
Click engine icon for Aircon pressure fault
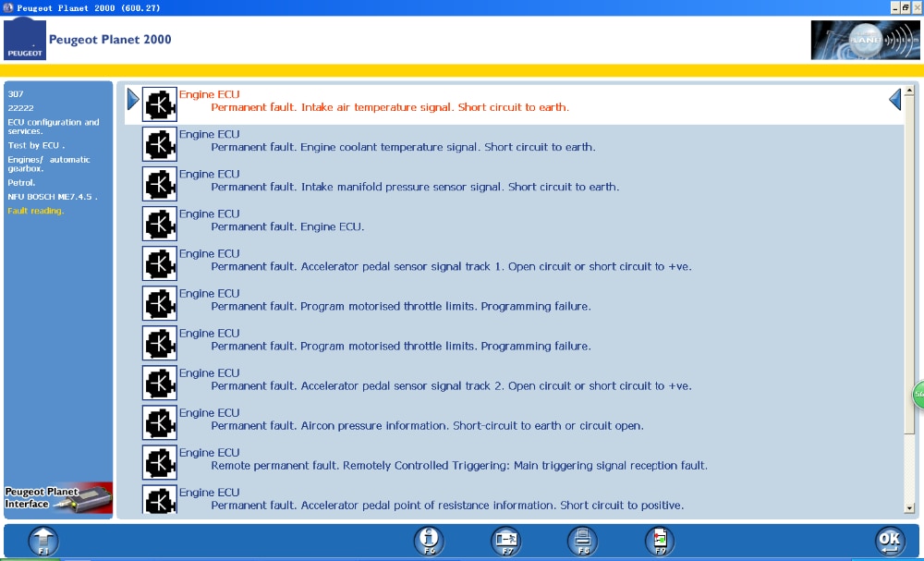(x=160, y=422)
